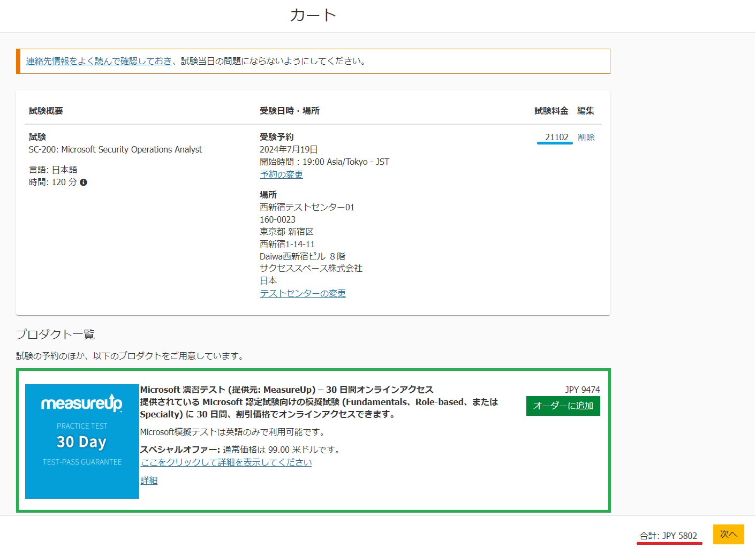Click the building text Daiwa西新宿ビル 8階
This screenshot has width=756, height=548.
click(303, 256)
